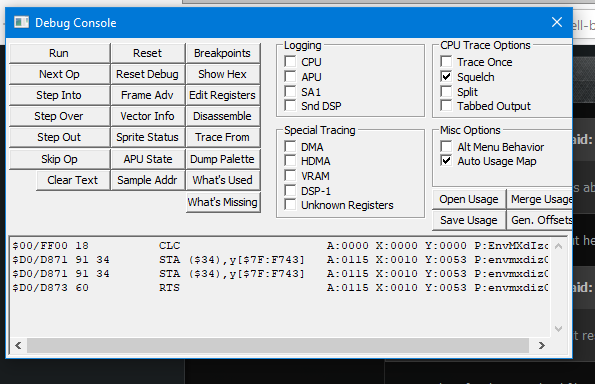
Task: Click the Save Usage button
Action: (x=469, y=220)
